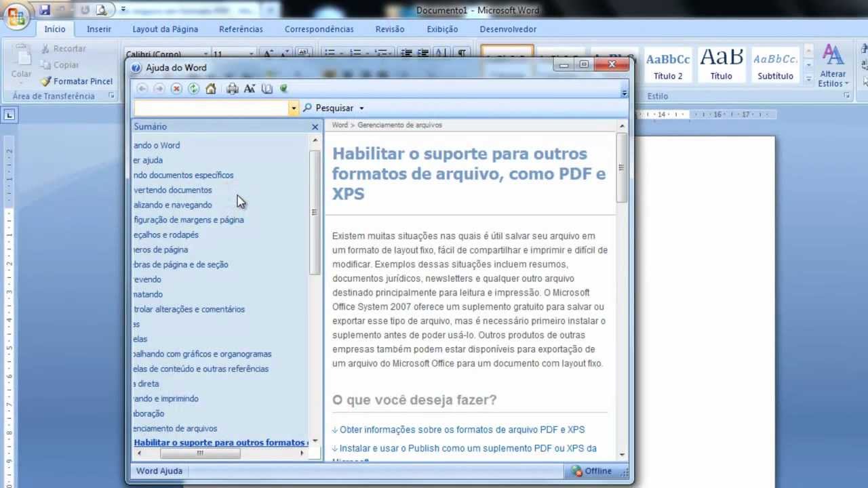Apply the Título 2 style
Viewport: 868px width, 488px height.
[668, 65]
